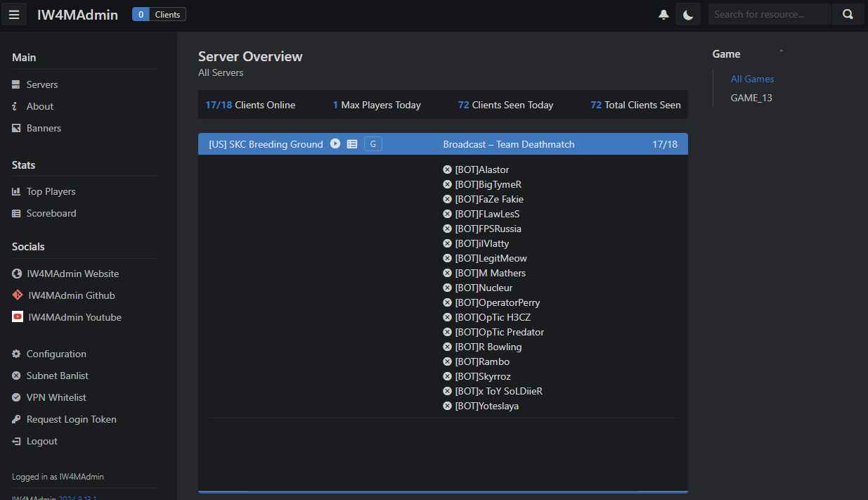The image size is (868, 500).
Task: Kick [BOT]FPSRussia with the X icon
Action: 447,229
